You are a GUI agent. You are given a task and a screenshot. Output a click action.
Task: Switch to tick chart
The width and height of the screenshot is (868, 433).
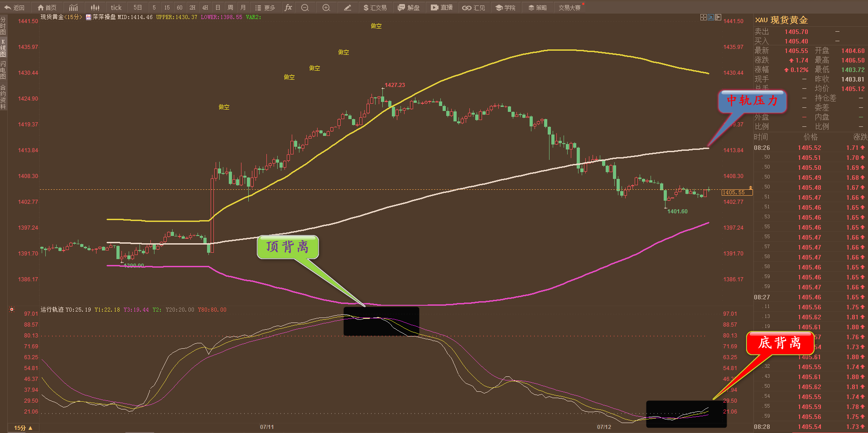[x=116, y=7]
